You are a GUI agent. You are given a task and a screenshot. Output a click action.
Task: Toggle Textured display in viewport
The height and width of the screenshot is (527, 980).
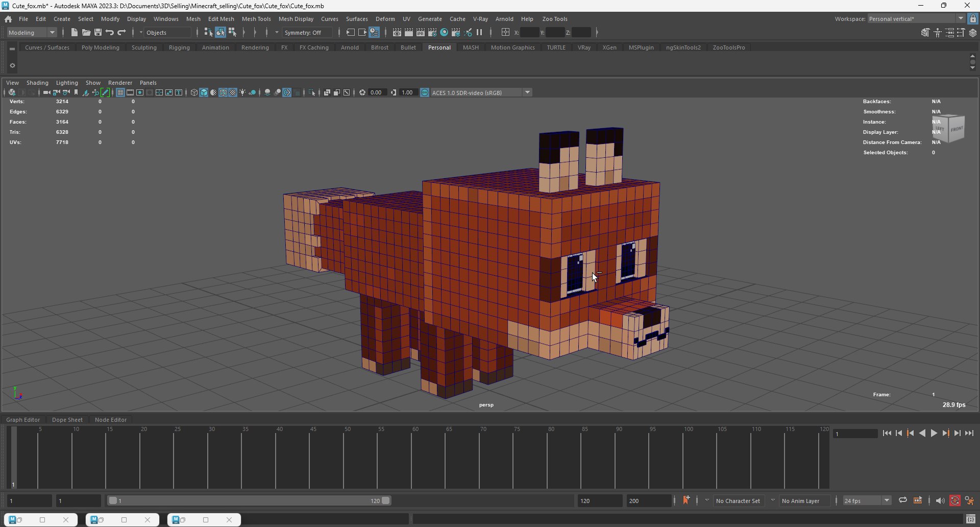tap(233, 92)
